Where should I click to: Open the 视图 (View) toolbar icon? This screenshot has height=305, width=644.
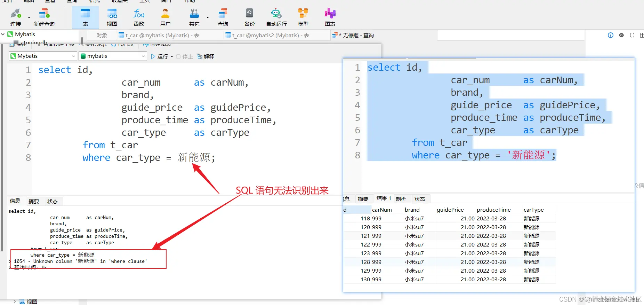coord(112,17)
